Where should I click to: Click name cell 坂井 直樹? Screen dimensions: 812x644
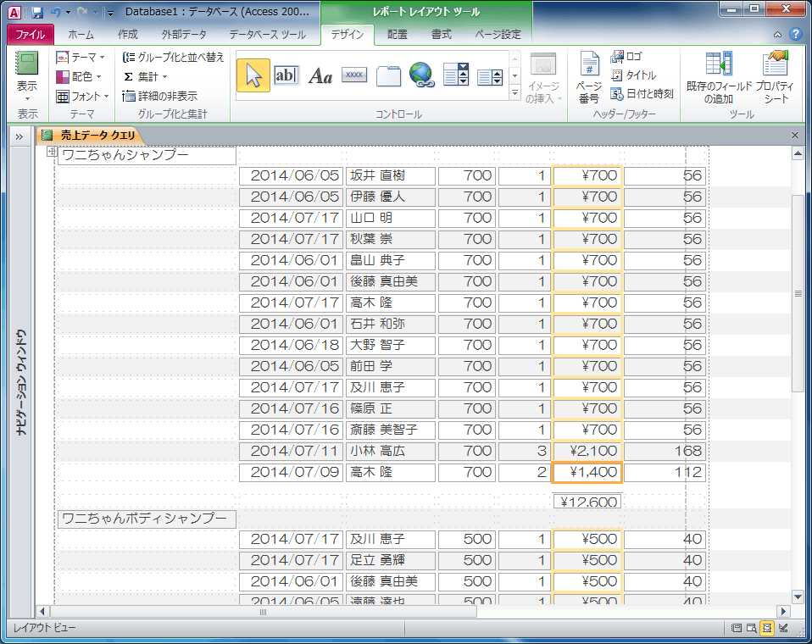(391, 175)
